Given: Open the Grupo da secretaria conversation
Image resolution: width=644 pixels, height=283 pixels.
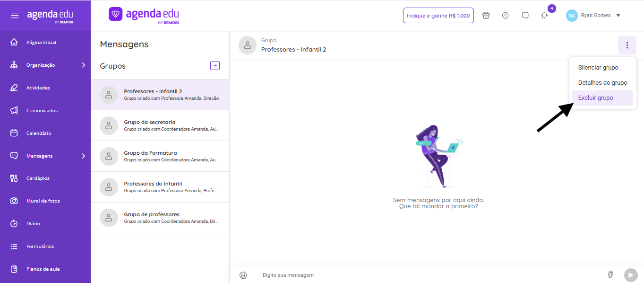Looking at the screenshot, I should click(x=160, y=125).
